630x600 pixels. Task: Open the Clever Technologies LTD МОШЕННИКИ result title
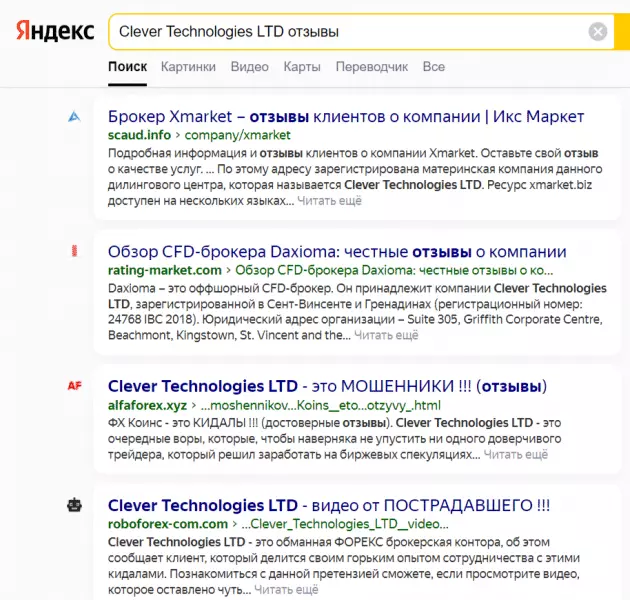(327, 386)
